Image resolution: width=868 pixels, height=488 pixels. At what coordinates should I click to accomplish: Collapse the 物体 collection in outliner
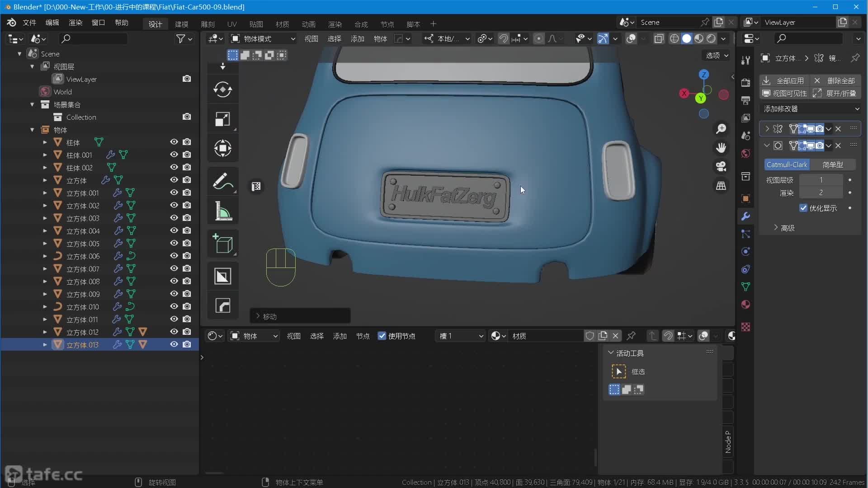tap(32, 130)
